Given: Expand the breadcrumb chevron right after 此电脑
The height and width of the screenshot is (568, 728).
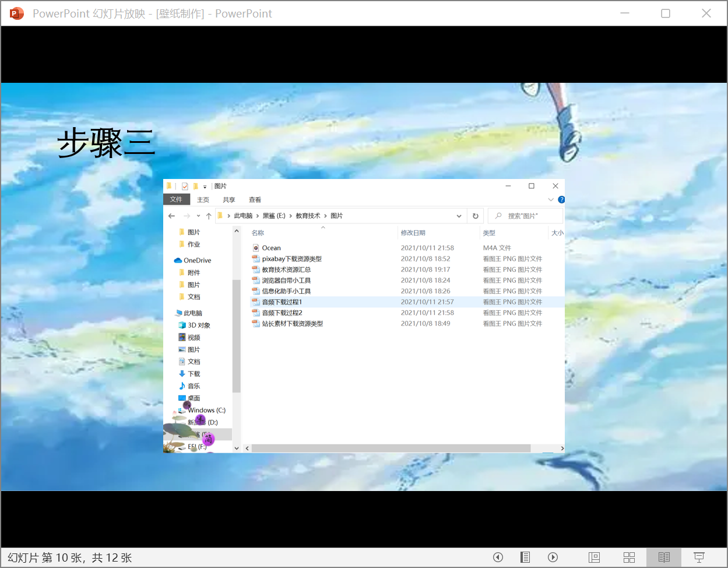Looking at the screenshot, I should coord(258,216).
